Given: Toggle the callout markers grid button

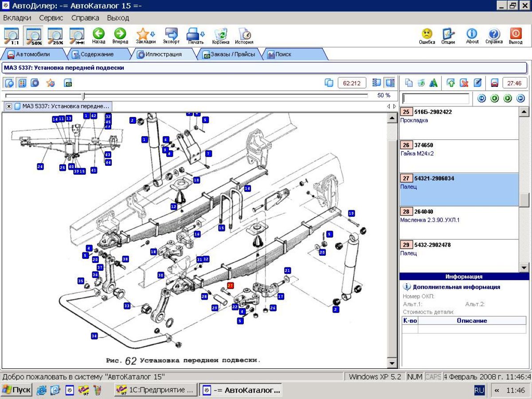Looking at the screenshot, I should click(x=22, y=83).
